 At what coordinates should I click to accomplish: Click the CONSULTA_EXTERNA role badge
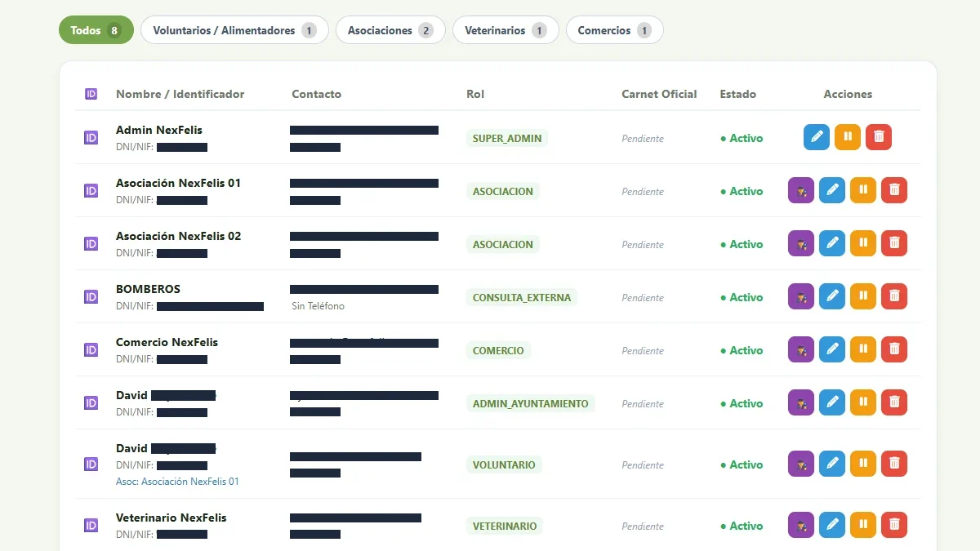522,297
